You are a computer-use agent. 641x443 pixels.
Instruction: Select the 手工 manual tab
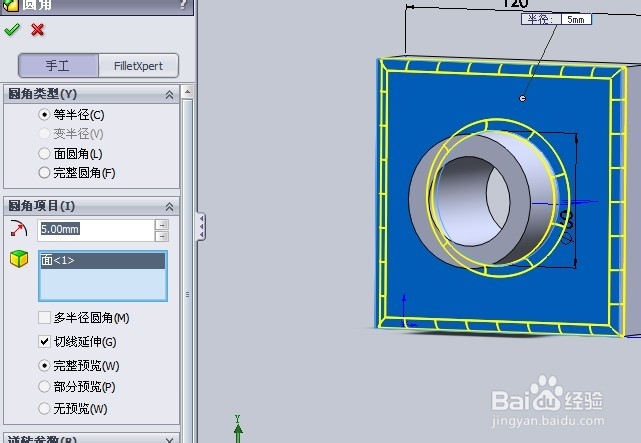click(x=58, y=65)
